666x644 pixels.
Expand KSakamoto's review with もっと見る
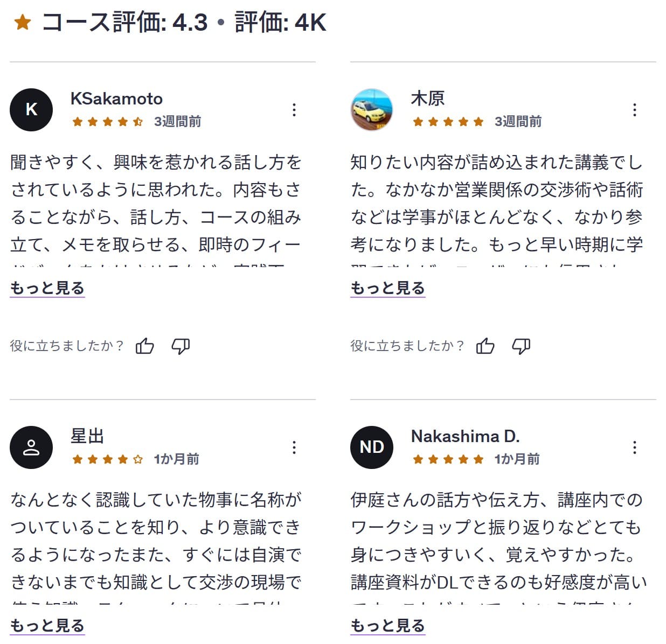[x=47, y=289]
